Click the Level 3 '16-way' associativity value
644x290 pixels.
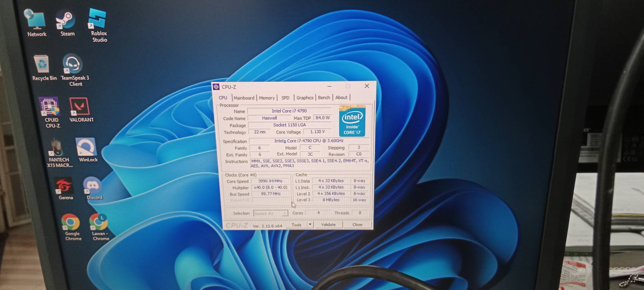point(359,200)
